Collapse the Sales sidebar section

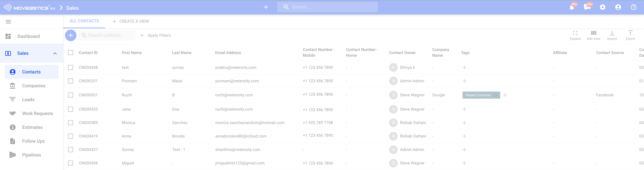coord(55,53)
